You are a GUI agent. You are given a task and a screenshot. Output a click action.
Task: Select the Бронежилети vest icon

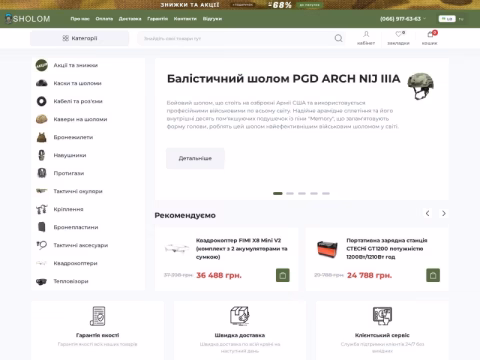42,137
